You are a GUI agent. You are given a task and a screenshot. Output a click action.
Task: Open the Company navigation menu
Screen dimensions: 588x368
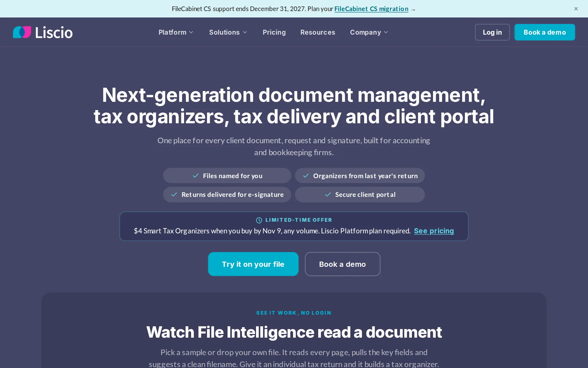pyautogui.click(x=369, y=32)
